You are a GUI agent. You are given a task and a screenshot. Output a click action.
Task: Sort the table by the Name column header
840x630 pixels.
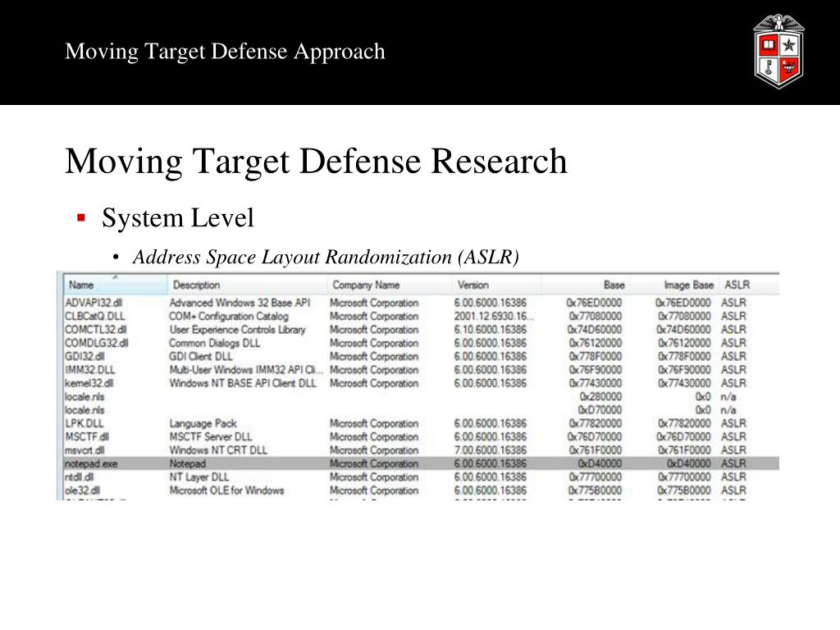tap(115, 285)
